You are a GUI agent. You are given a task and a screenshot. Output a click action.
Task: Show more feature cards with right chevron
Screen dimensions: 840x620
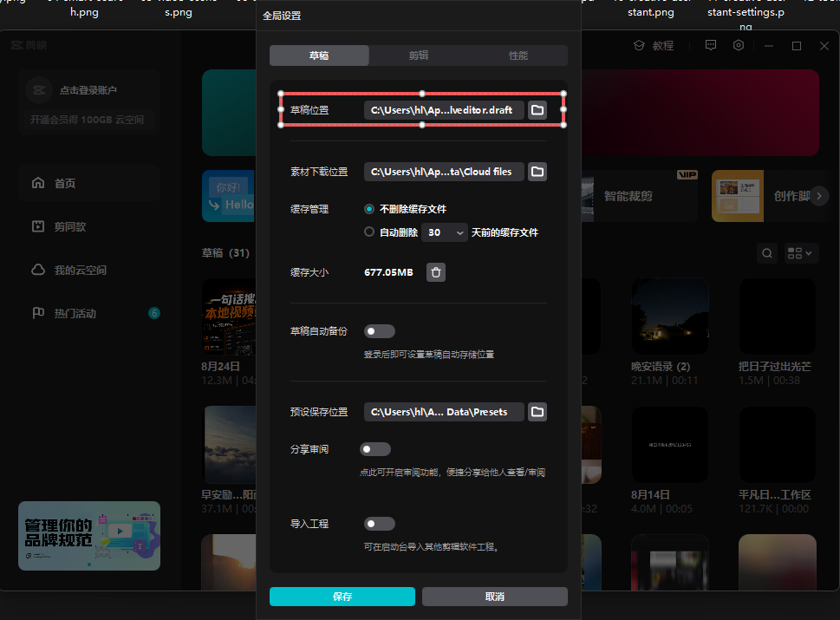pyautogui.click(x=819, y=196)
